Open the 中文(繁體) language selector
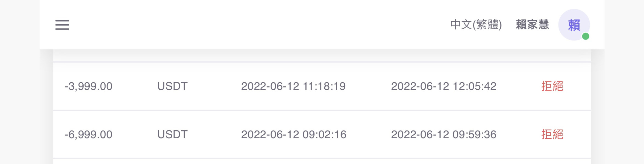Viewport: 644px width, 164px height. (476, 25)
